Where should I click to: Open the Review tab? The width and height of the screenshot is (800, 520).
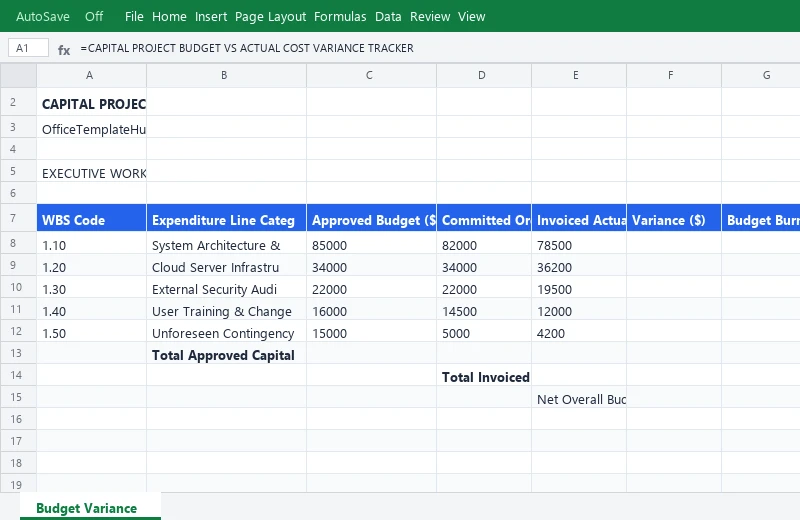430,16
